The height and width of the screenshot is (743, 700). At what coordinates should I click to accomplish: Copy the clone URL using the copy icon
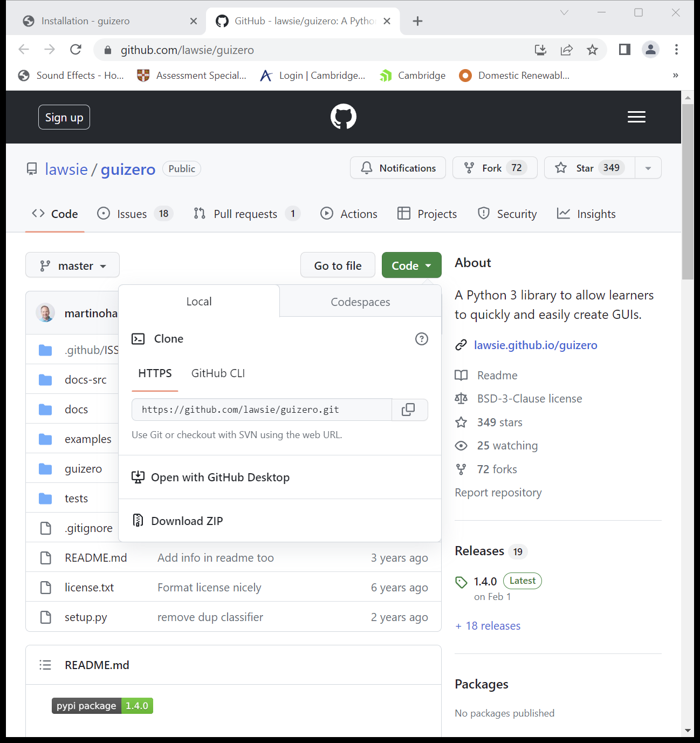click(x=408, y=410)
